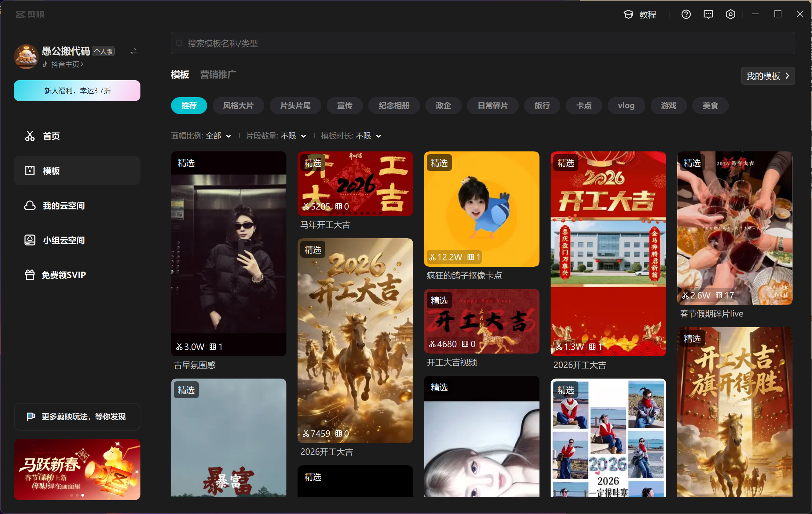Open the hexagon settings icon
The width and height of the screenshot is (812, 514).
click(x=730, y=14)
